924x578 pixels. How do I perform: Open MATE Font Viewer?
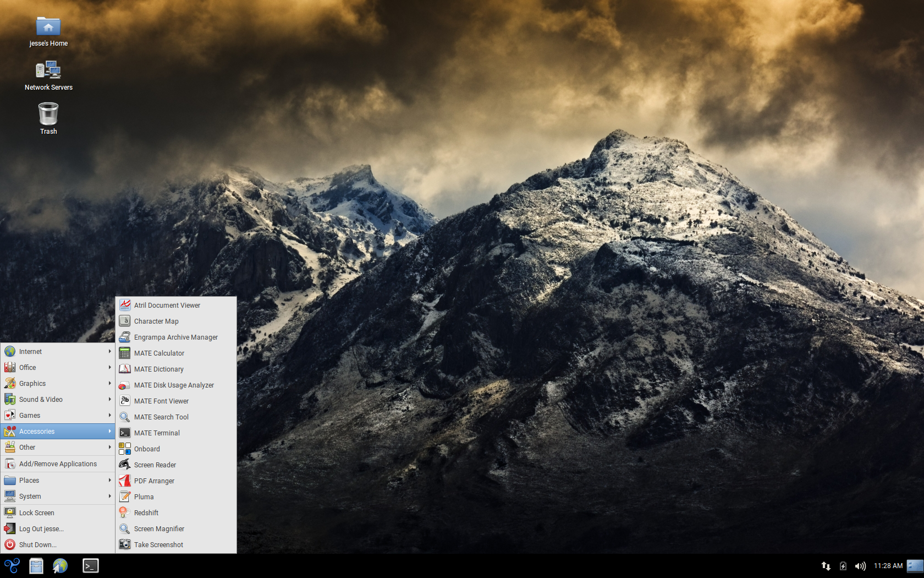[176, 401]
